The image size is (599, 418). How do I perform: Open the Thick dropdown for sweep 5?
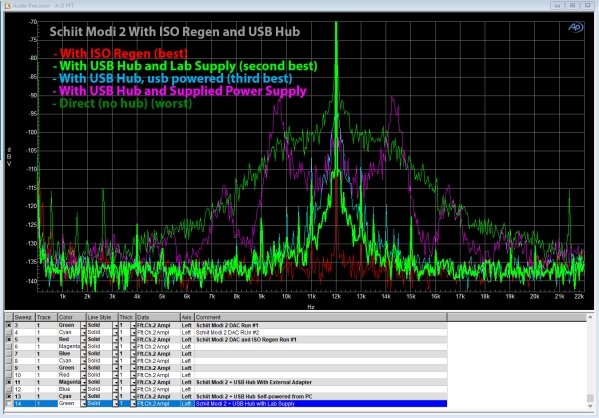click(133, 339)
